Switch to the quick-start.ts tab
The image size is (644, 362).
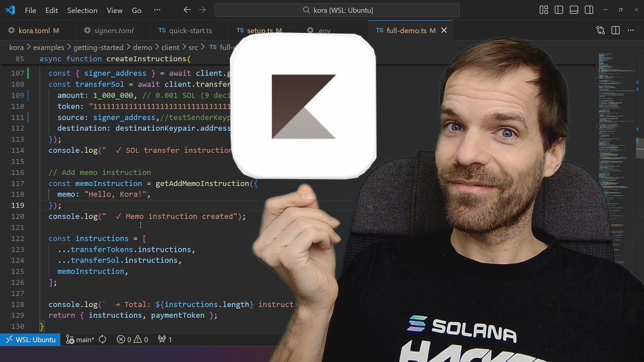[x=190, y=31]
